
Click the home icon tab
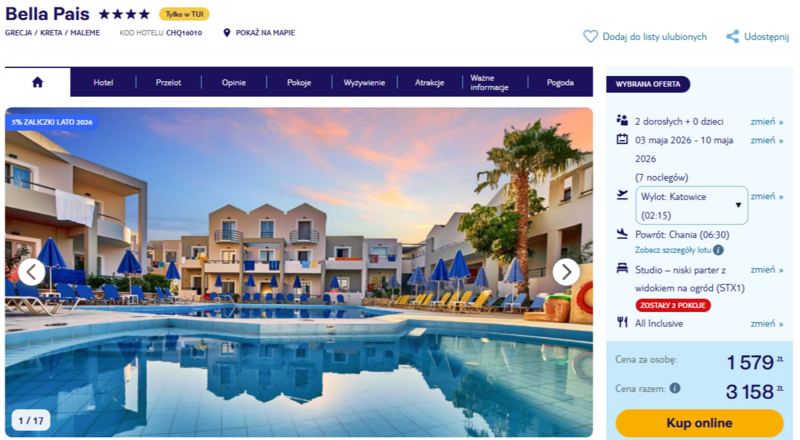[37, 82]
